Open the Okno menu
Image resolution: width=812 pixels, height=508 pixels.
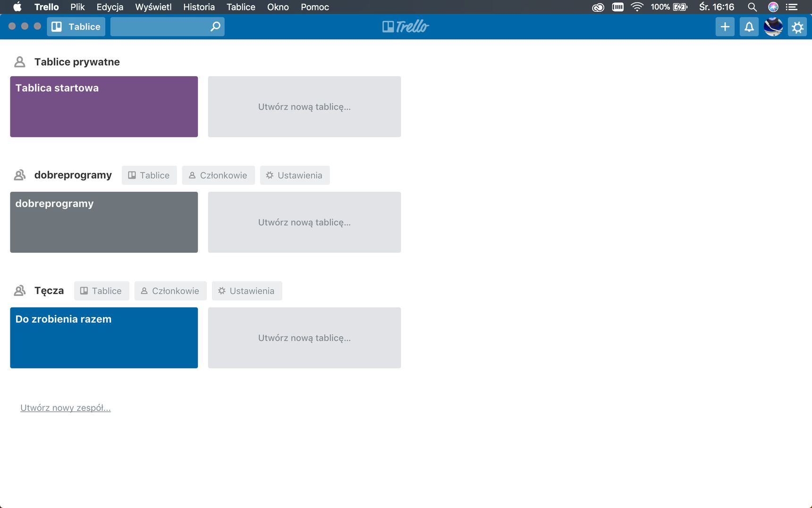click(x=278, y=7)
